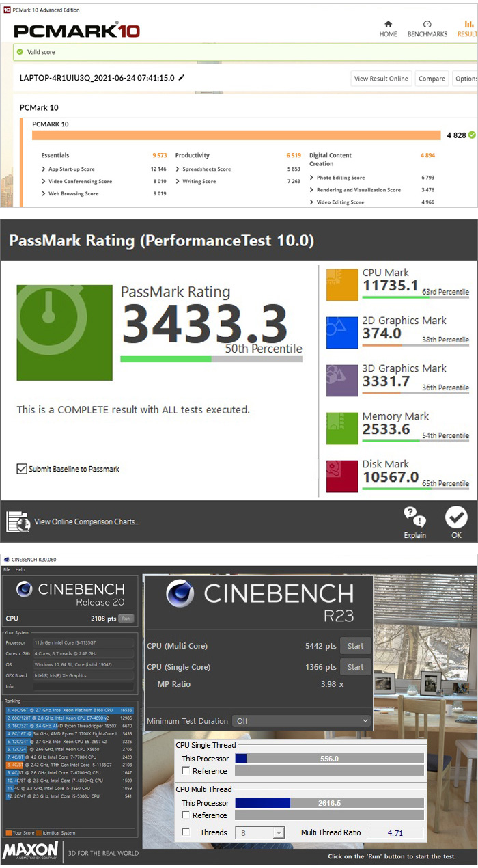Screen dimensions: 478x868
Task: Check Reference under CPU Single Thread
Action: [x=186, y=771]
